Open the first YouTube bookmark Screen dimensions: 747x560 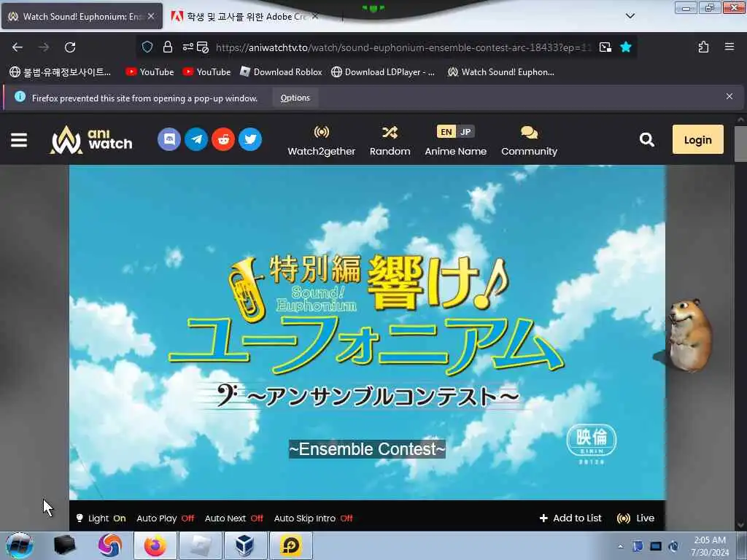pyautogui.click(x=150, y=72)
